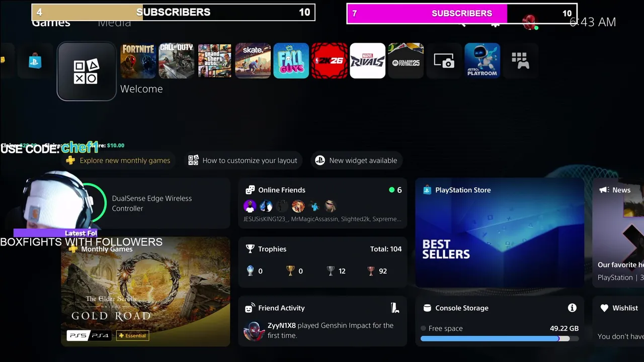Click the PS5 PS4 platform badge

pos(89,335)
